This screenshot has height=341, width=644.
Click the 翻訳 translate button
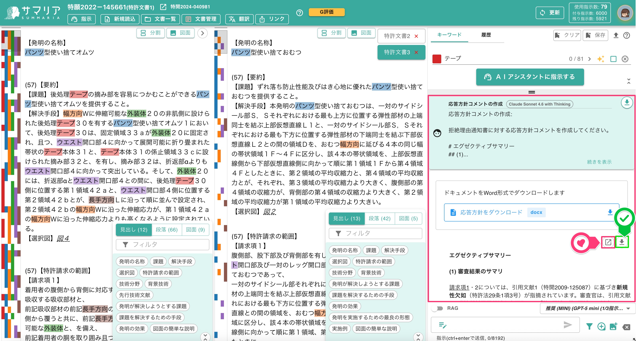(x=239, y=19)
